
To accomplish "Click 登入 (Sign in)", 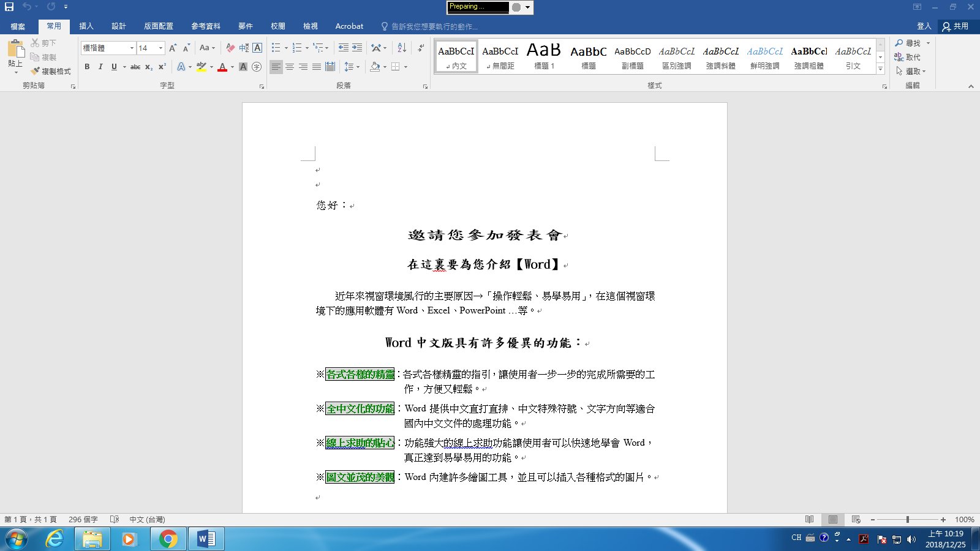I will 924,26.
